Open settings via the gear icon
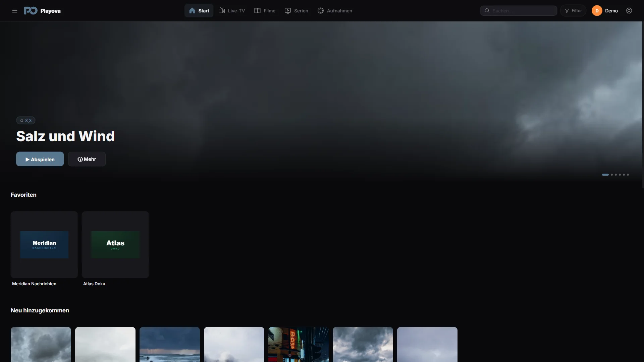 point(629,11)
